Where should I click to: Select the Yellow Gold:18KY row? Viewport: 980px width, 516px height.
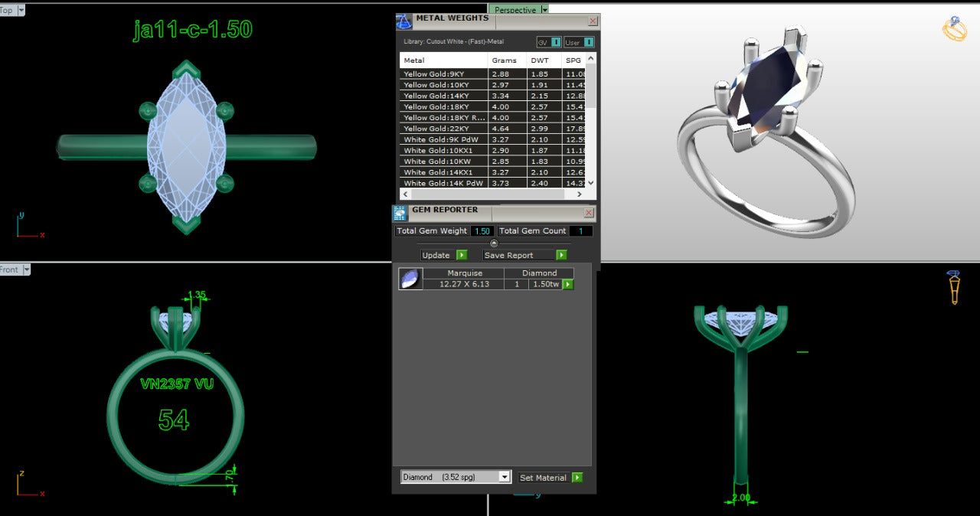[493, 106]
